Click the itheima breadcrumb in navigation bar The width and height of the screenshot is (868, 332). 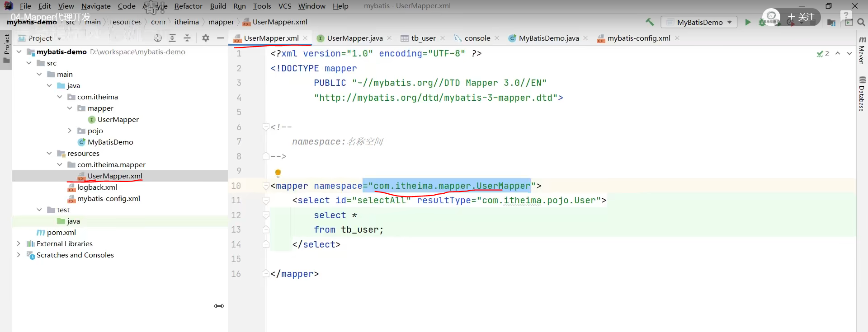pyautogui.click(x=187, y=22)
